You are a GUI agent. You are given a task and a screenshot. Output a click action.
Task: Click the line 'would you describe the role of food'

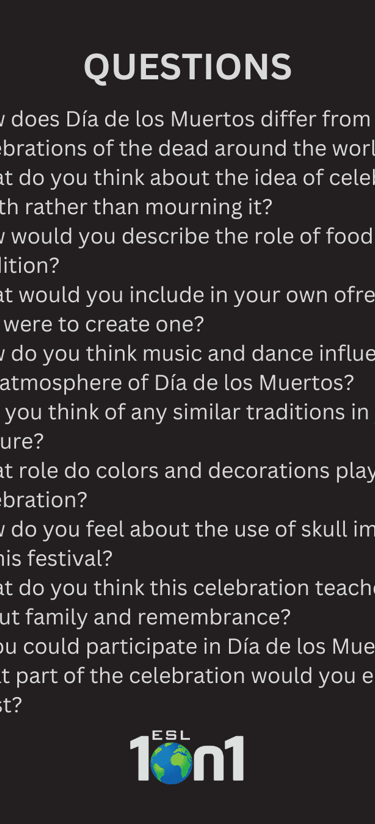[x=188, y=238]
